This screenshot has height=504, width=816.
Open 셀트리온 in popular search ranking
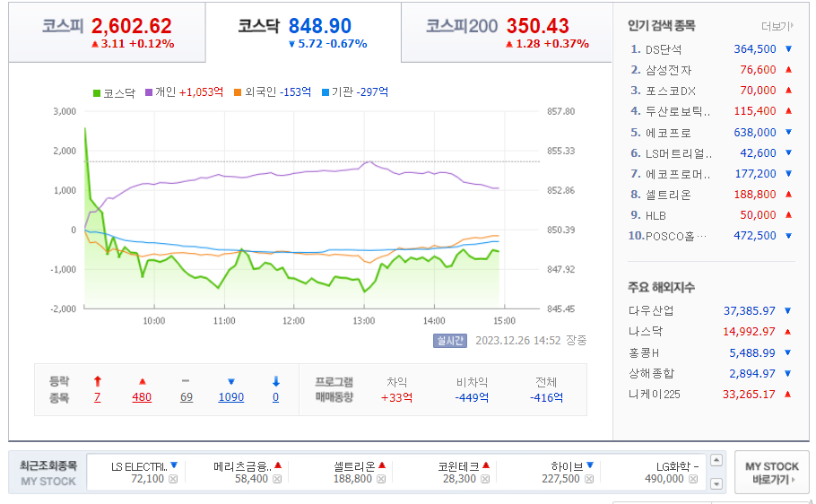click(668, 195)
